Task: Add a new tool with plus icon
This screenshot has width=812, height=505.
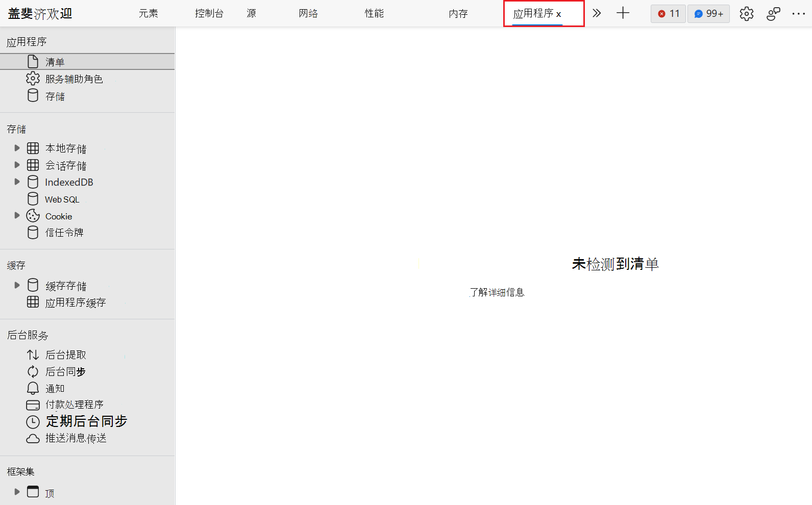Action: (x=623, y=13)
